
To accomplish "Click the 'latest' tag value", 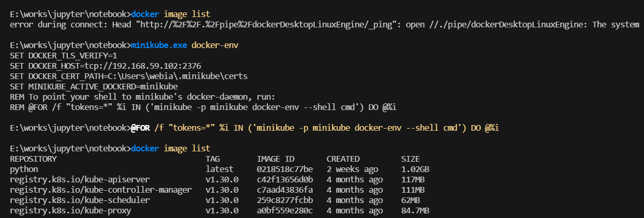I will coord(219,169).
